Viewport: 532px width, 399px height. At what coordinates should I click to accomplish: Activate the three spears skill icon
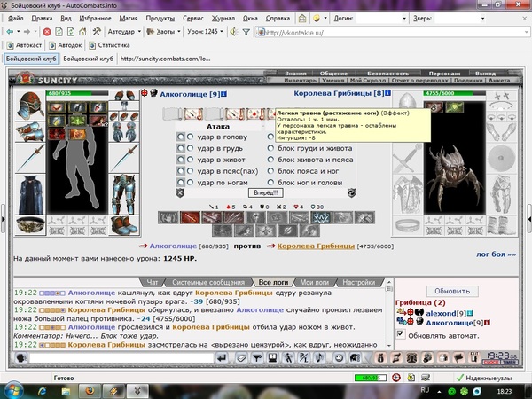point(233,217)
